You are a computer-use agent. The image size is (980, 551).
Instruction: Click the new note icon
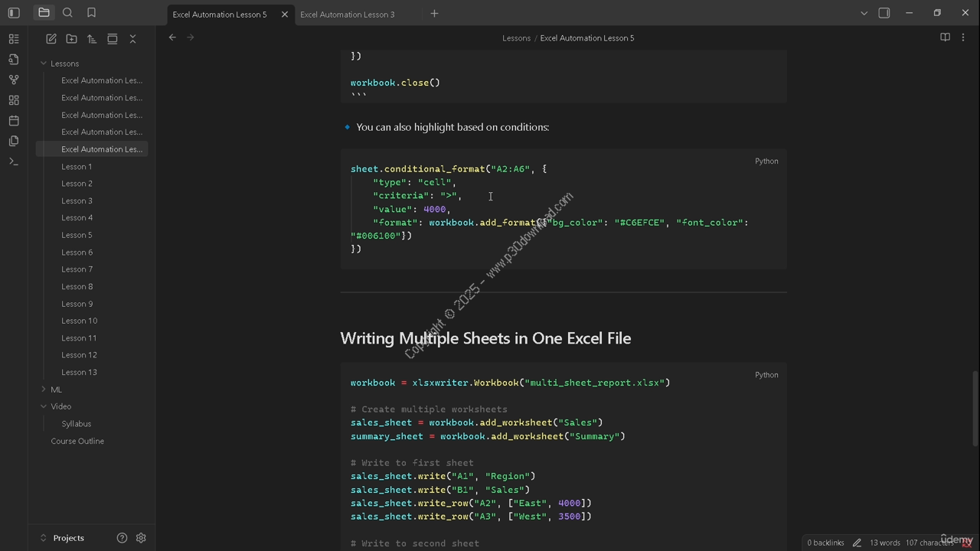[51, 39]
